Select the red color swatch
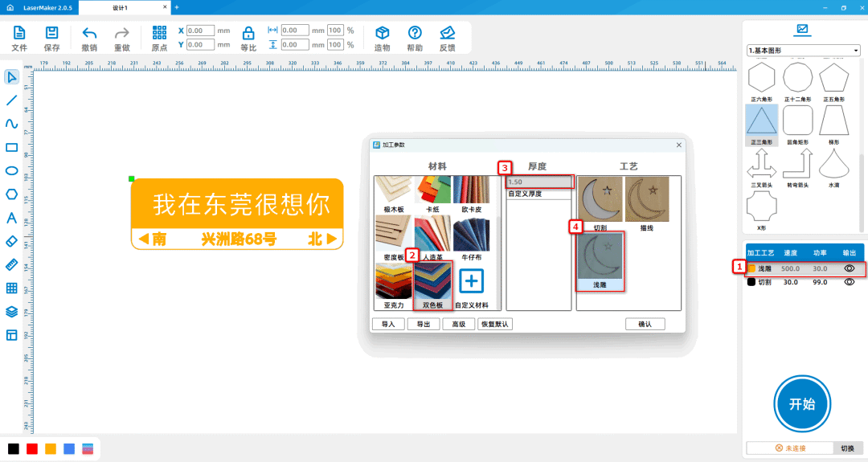Image resolution: width=868 pixels, height=462 pixels. pyautogui.click(x=32, y=448)
